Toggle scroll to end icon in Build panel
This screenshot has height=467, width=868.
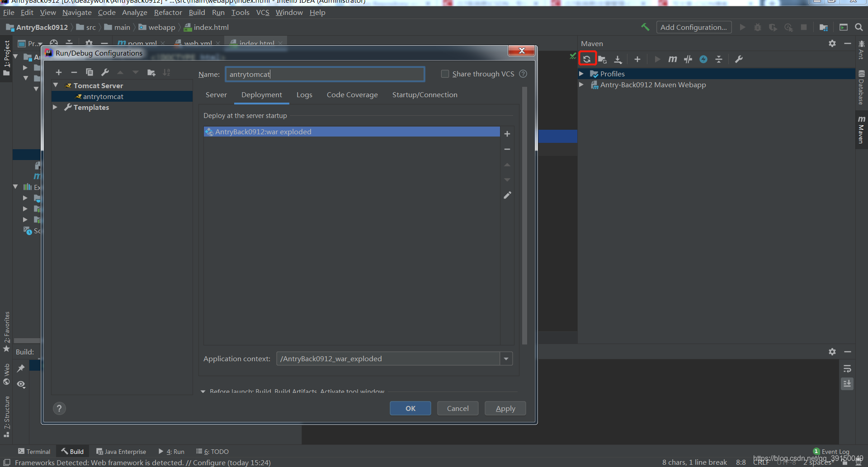coord(847,384)
